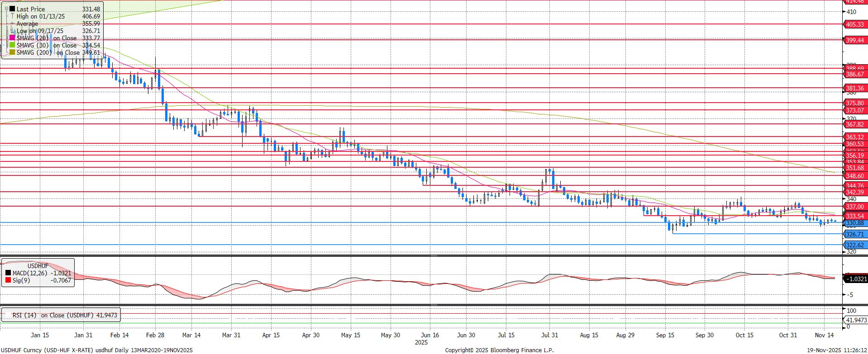The width and height of the screenshot is (868, 354).
Task: Click the High marker icon in legend
Action: coord(12,16)
